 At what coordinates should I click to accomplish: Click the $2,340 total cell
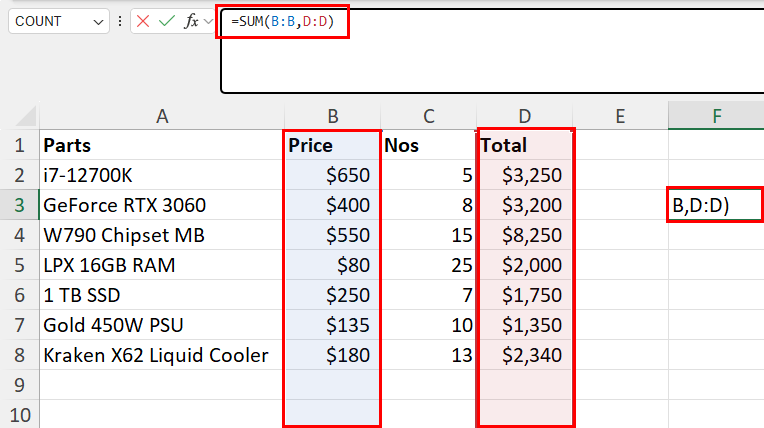(x=524, y=355)
